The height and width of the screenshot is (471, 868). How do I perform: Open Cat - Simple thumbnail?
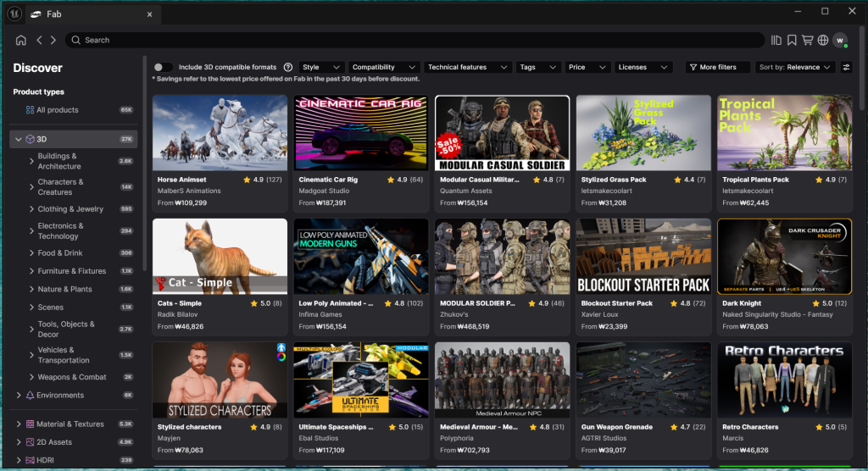click(220, 257)
